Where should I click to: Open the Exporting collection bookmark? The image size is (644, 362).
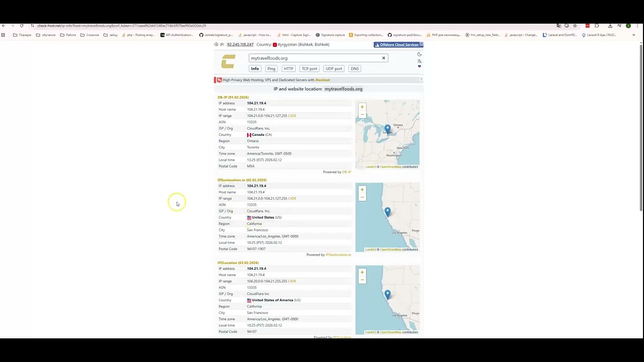[x=365, y=35]
